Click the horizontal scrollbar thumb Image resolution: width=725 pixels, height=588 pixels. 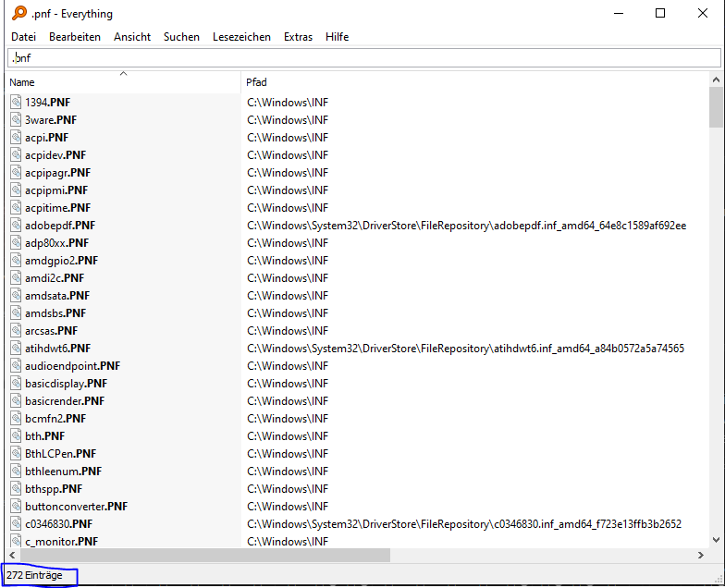[x=205, y=555]
